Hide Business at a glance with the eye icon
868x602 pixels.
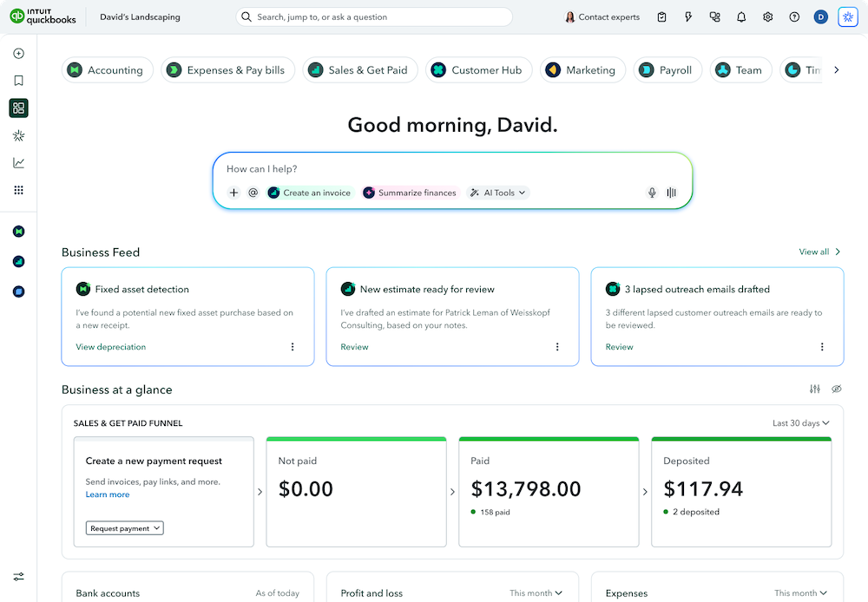click(x=836, y=389)
